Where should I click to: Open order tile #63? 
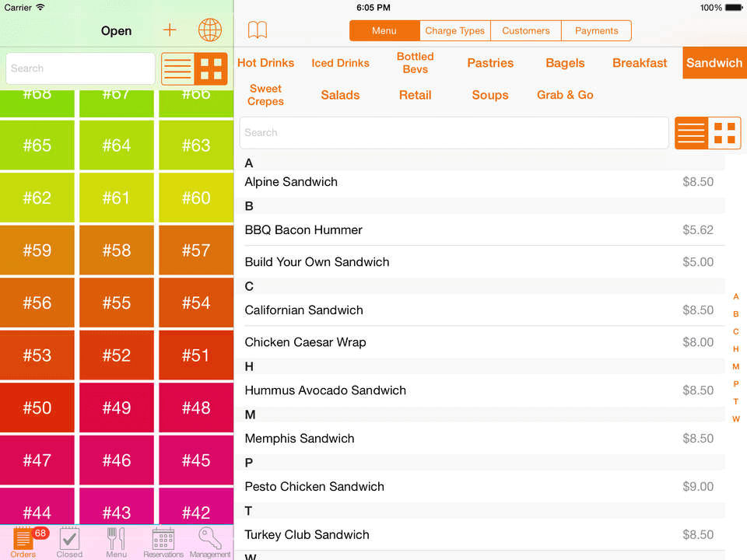(x=196, y=145)
